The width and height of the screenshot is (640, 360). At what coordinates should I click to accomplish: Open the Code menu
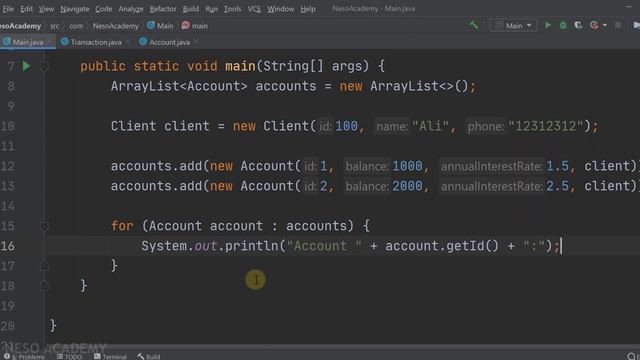(104, 9)
